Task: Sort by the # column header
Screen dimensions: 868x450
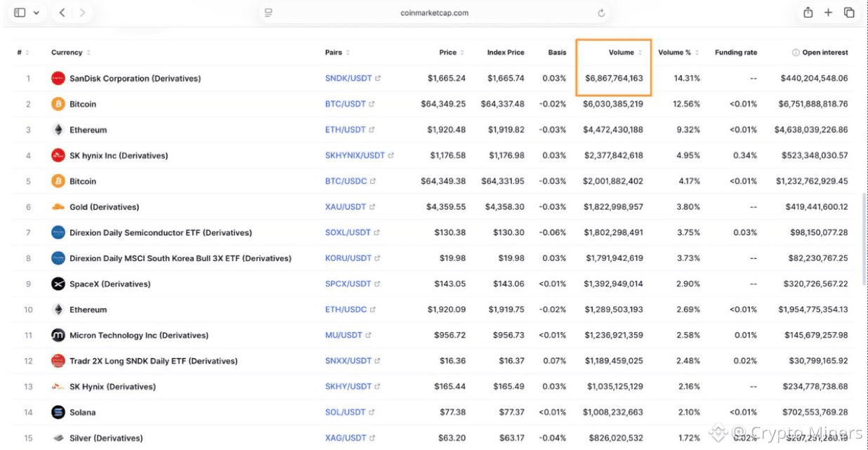Action: (23, 53)
